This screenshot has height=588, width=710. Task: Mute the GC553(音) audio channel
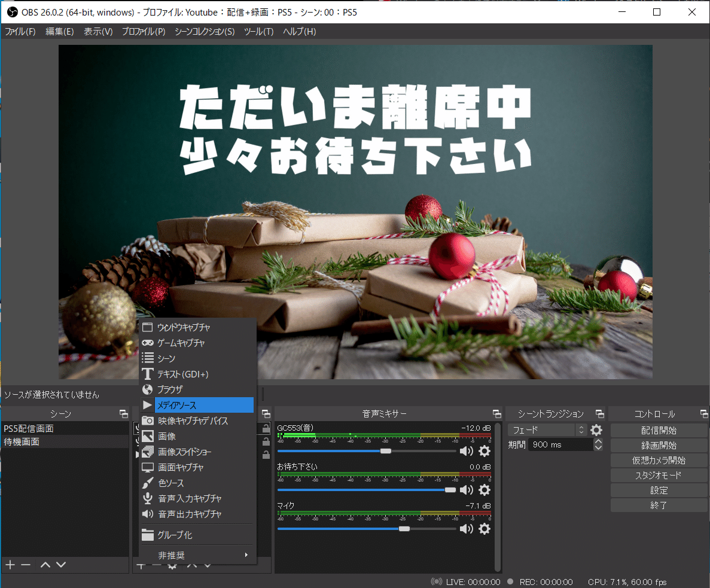pos(466,451)
